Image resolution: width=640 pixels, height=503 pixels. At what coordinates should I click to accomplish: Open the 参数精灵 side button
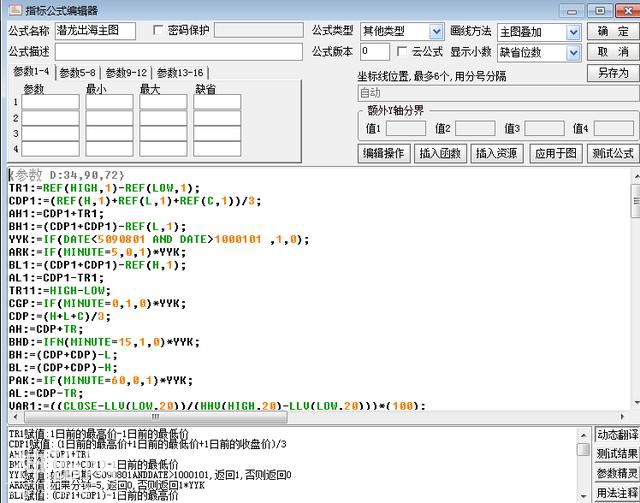617,474
